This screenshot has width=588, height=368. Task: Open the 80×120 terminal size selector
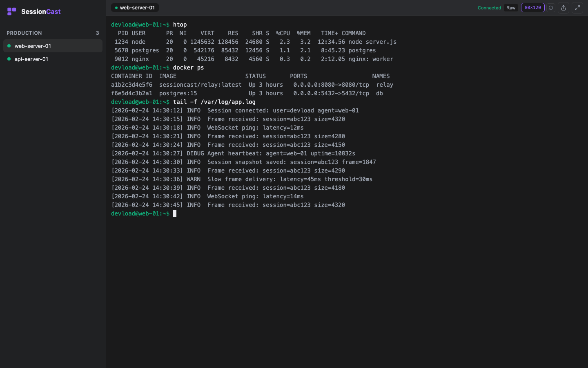(x=532, y=7)
